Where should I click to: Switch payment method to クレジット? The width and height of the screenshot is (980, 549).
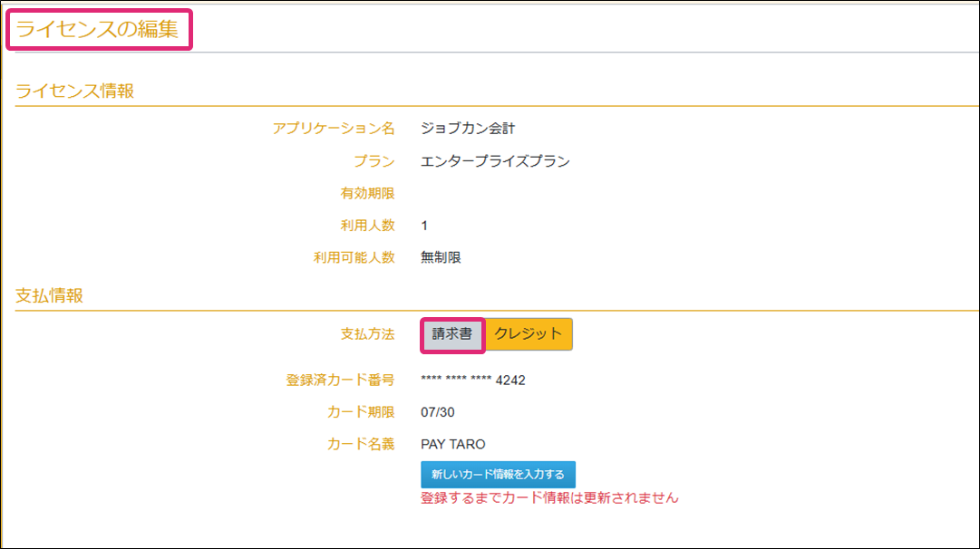(x=529, y=334)
